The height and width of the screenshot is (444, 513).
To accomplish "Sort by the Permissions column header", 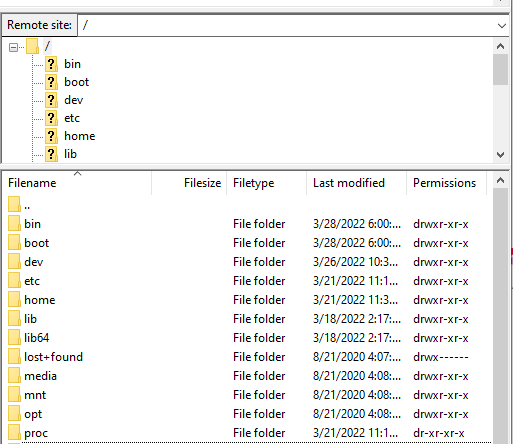I will click(446, 183).
